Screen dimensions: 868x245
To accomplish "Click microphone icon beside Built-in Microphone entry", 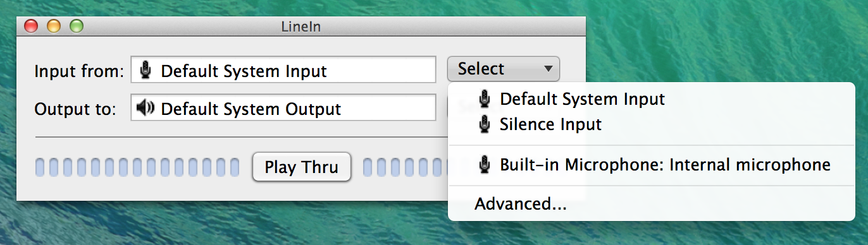I will [485, 165].
